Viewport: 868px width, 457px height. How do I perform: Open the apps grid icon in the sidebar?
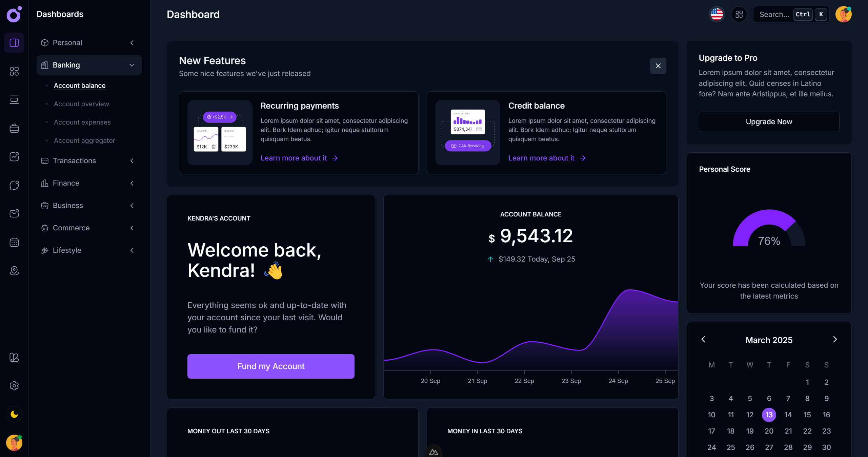coord(14,71)
